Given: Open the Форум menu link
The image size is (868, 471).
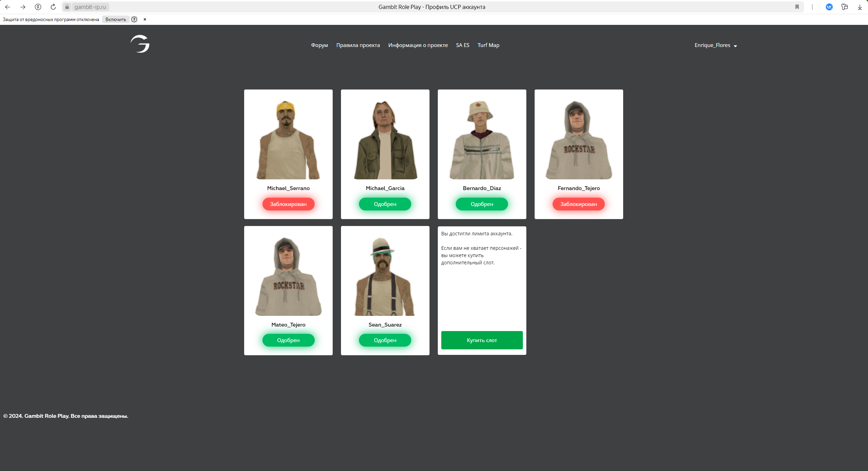Looking at the screenshot, I should tap(319, 45).
